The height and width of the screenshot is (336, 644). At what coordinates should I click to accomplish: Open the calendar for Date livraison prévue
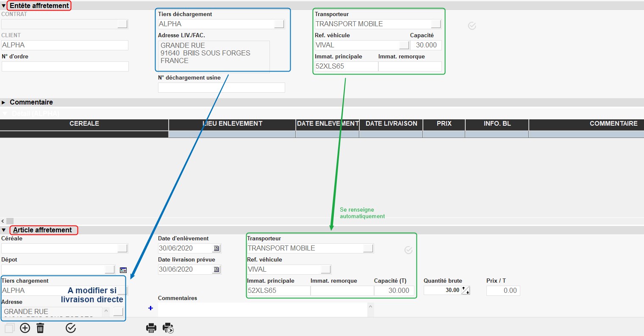(x=217, y=270)
